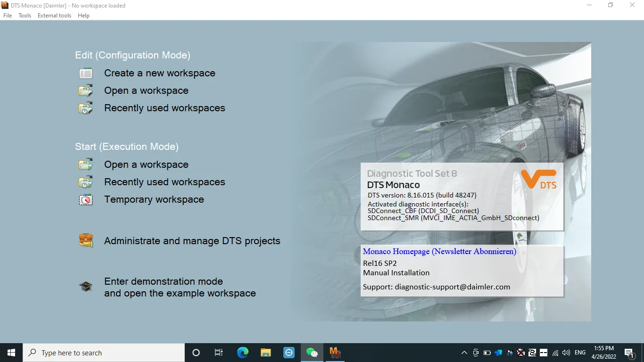Open Task View on the taskbar
This screenshot has height=362, width=644.
click(x=219, y=353)
